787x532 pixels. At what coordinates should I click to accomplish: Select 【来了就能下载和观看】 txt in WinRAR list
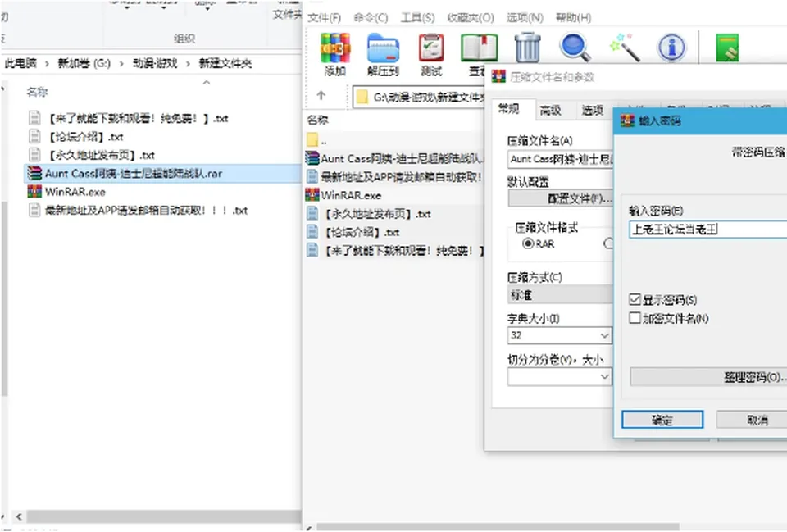(x=394, y=250)
